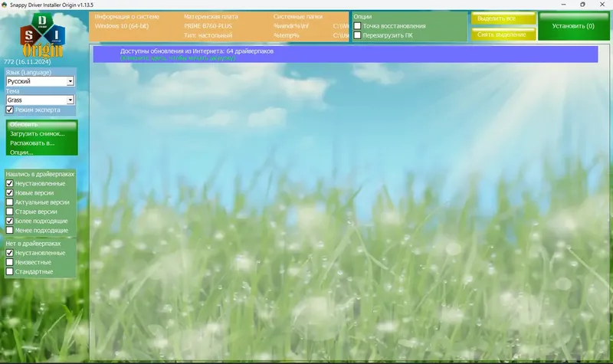613x364 pixels.
Task: Enable the Неизвестные checkbox
Action: [x=10, y=262]
